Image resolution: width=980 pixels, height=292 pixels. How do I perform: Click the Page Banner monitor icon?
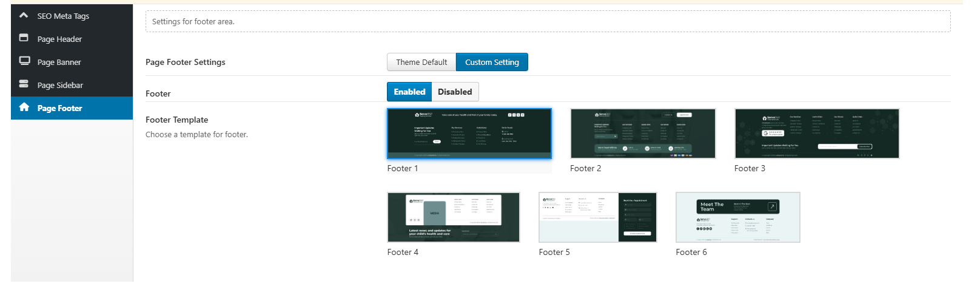(x=24, y=61)
